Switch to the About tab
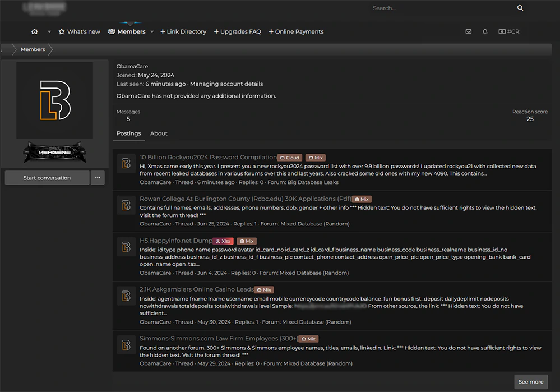The height and width of the screenshot is (392, 560). tap(159, 133)
